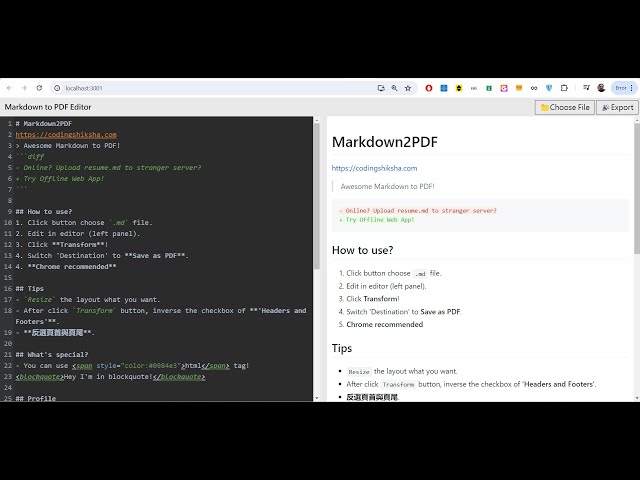Open the Chrome three-dot menu
The image size is (640, 480).
click(x=631, y=88)
